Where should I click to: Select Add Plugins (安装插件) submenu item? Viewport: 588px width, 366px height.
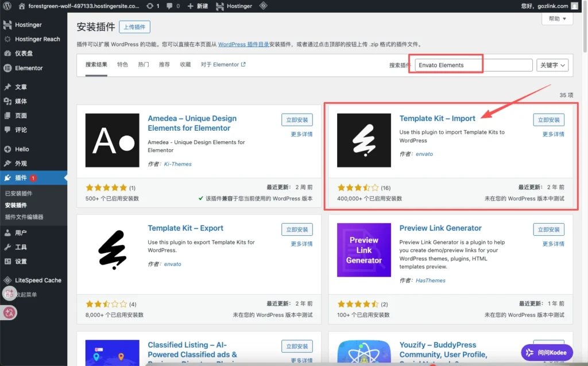(x=16, y=205)
